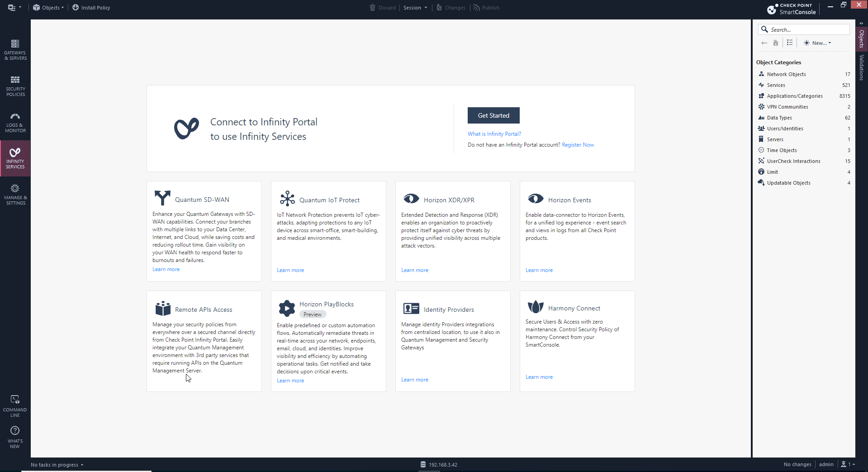868x472 pixels.
Task: Click the 'No changes' status indicator
Action: [797, 464]
